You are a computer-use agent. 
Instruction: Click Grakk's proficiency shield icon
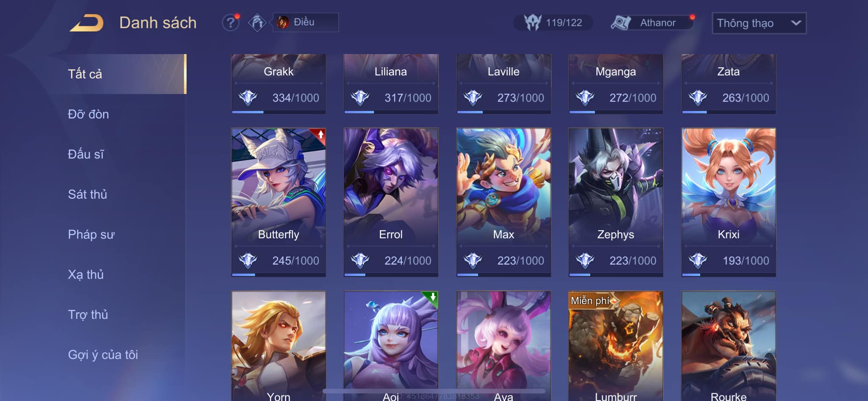point(248,98)
